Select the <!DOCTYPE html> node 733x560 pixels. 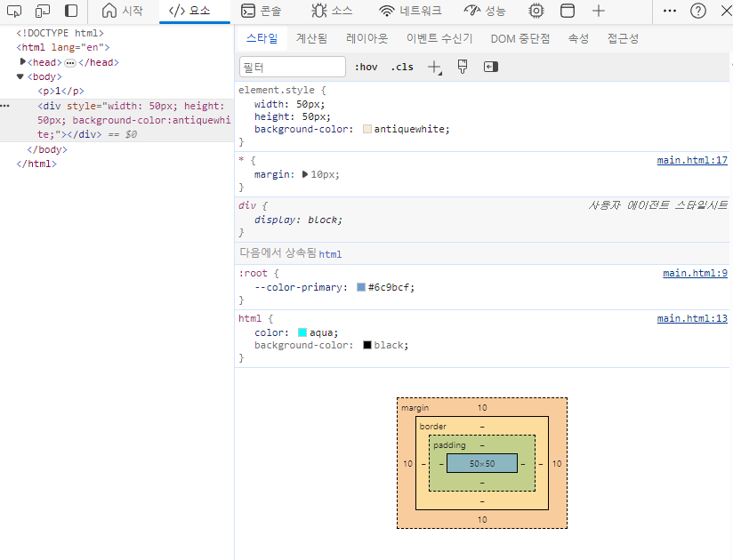pos(60,33)
